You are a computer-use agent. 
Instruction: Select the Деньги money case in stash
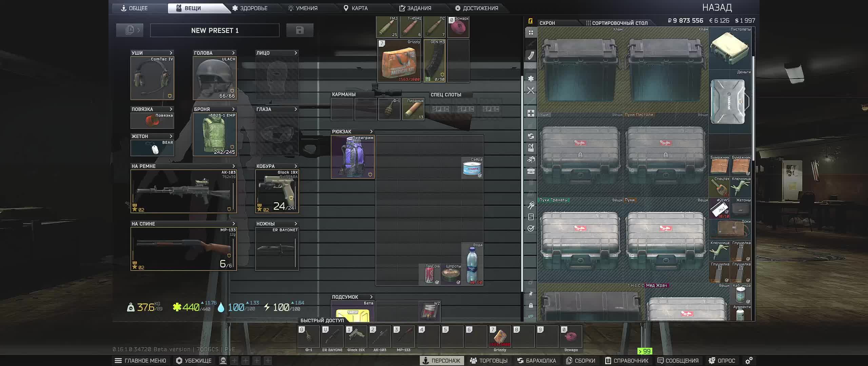pos(730,102)
